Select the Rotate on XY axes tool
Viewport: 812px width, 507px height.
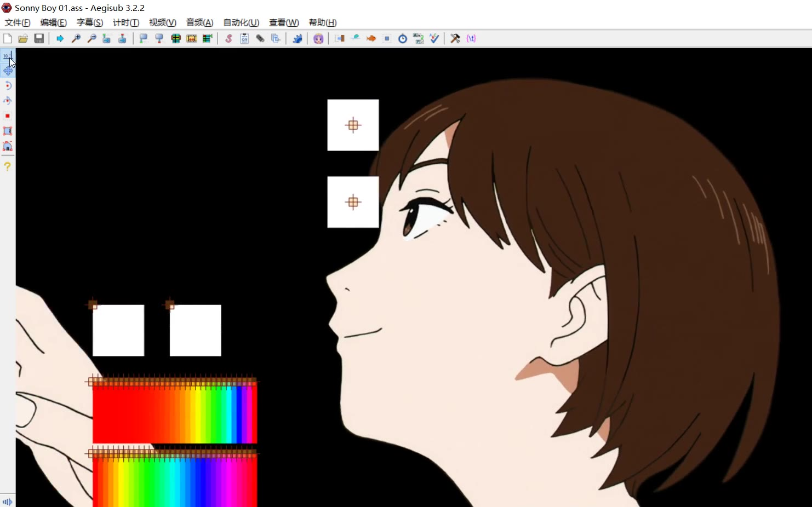click(8, 101)
